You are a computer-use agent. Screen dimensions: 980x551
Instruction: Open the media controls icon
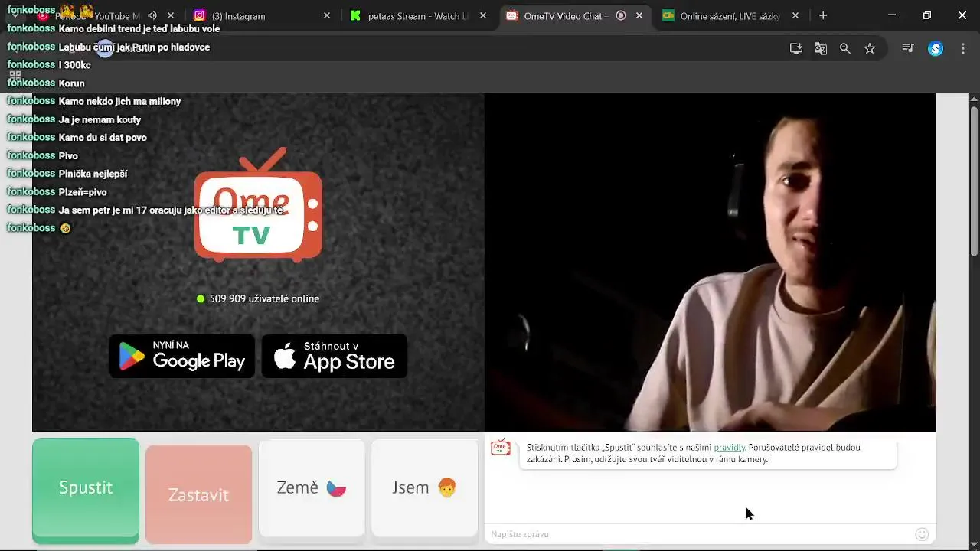pyautogui.click(x=908, y=48)
